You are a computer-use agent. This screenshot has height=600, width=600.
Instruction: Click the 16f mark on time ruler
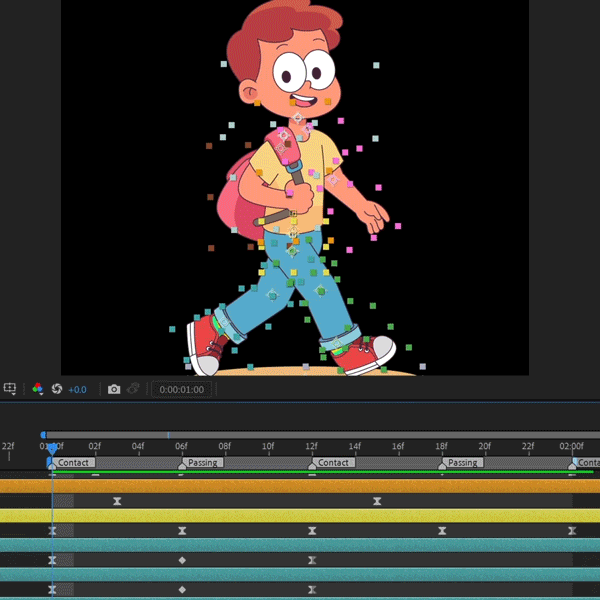pos(398,446)
